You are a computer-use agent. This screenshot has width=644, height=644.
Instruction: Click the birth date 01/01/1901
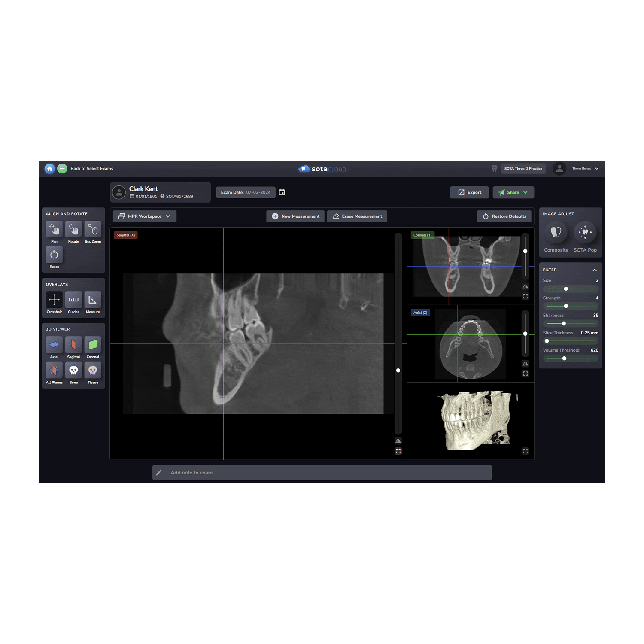pos(146,197)
